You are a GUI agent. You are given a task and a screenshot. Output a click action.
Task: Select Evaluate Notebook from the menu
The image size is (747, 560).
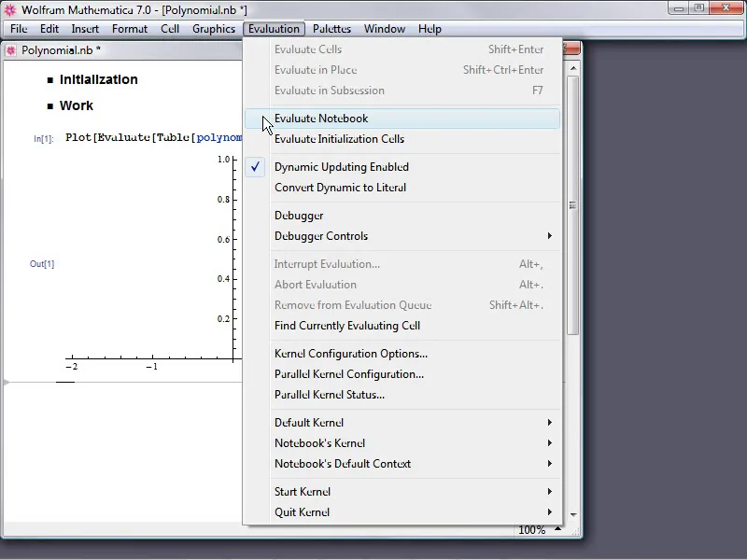point(321,119)
